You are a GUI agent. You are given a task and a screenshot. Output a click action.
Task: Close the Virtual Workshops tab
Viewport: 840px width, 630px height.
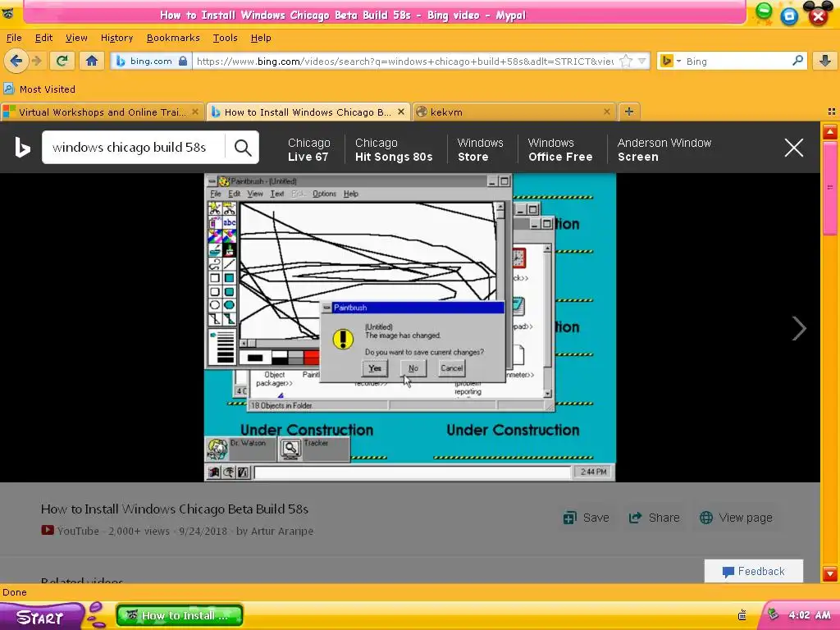coord(195,112)
